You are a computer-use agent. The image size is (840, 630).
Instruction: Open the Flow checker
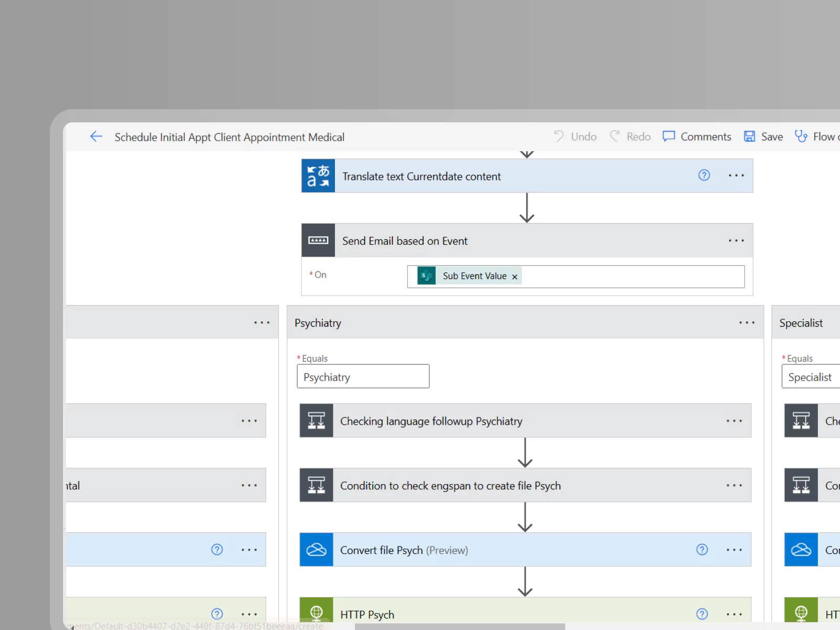coord(817,136)
